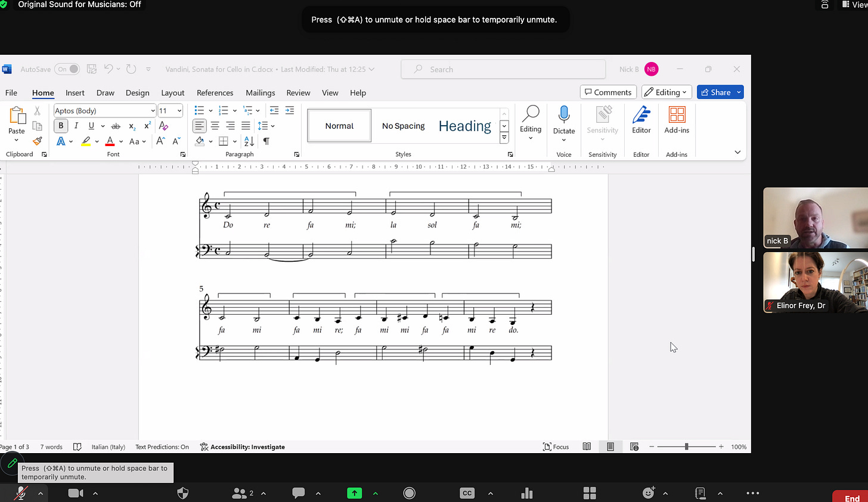Open the Comments pane
The height and width of the screenshot is (502, 868).
608,92
